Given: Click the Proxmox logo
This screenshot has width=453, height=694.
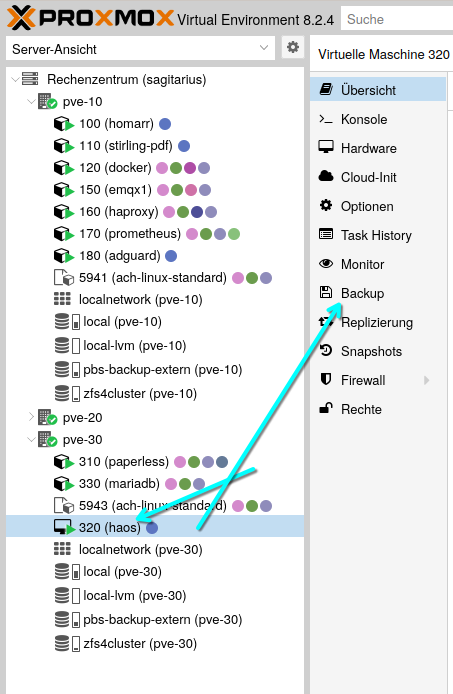Looking at the screenshot, I should (90, 19).
